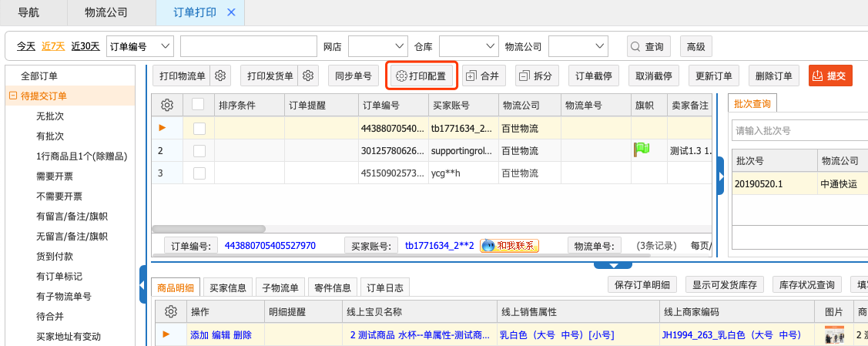Click the 订单截停 button
The image size is (868, 346).
pos(593,76)
